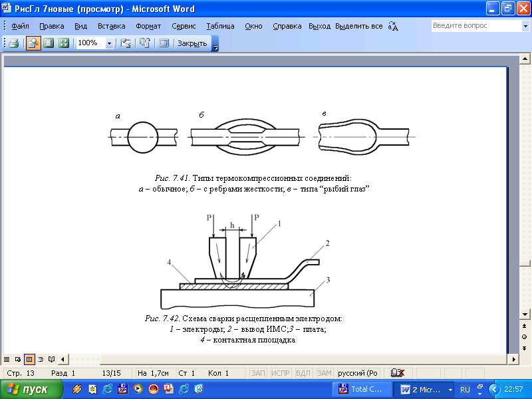Open the Total C... taskbar button
This screenshot has height=399, width=532.
(x=362, y=389)
